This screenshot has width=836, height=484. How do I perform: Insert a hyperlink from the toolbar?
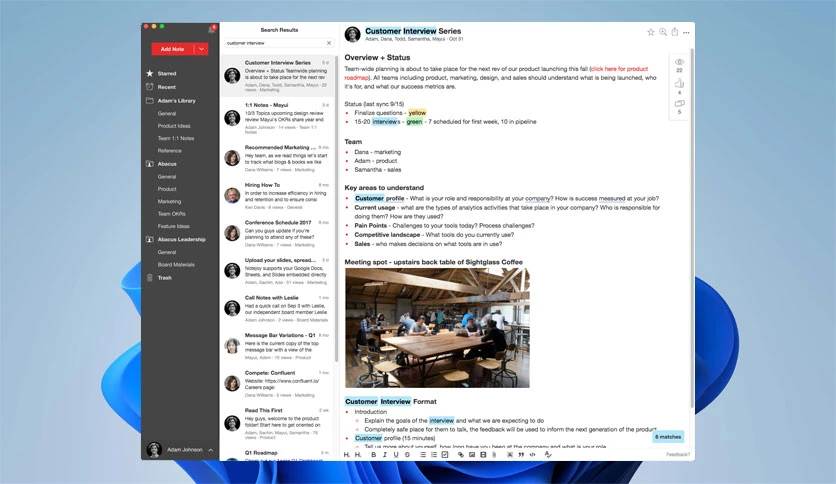point(461,455)
